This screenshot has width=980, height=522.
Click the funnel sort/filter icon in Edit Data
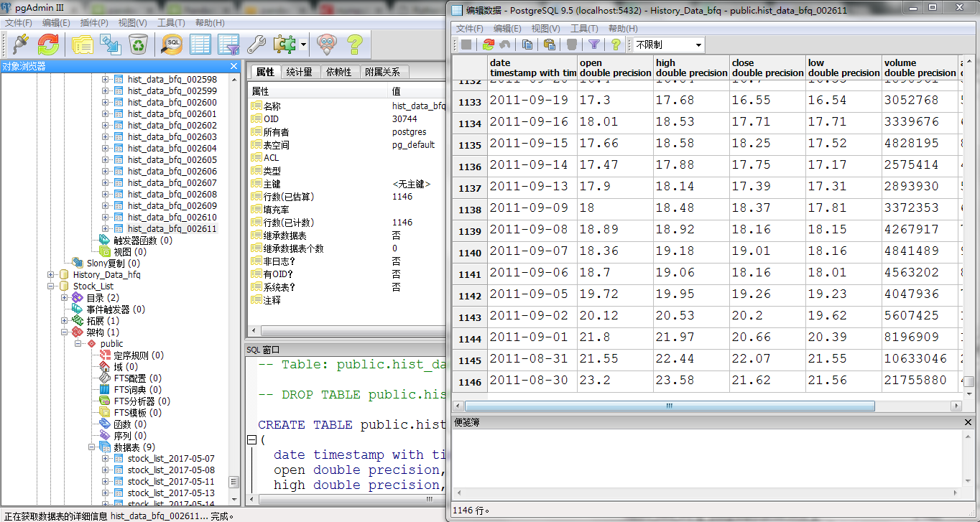click(594, 45)
